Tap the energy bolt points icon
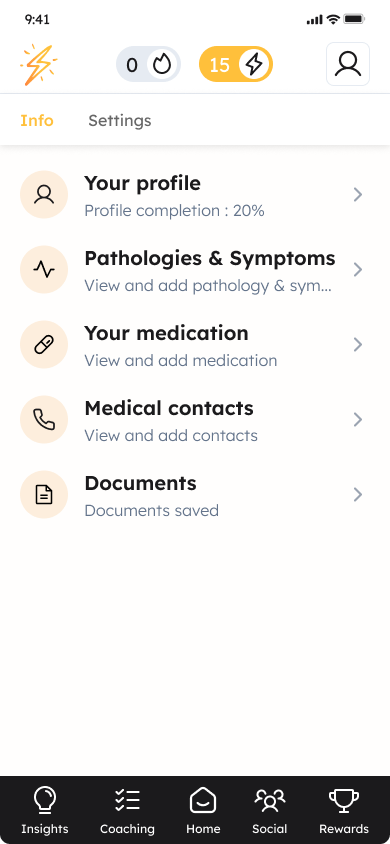 (254, 65)
